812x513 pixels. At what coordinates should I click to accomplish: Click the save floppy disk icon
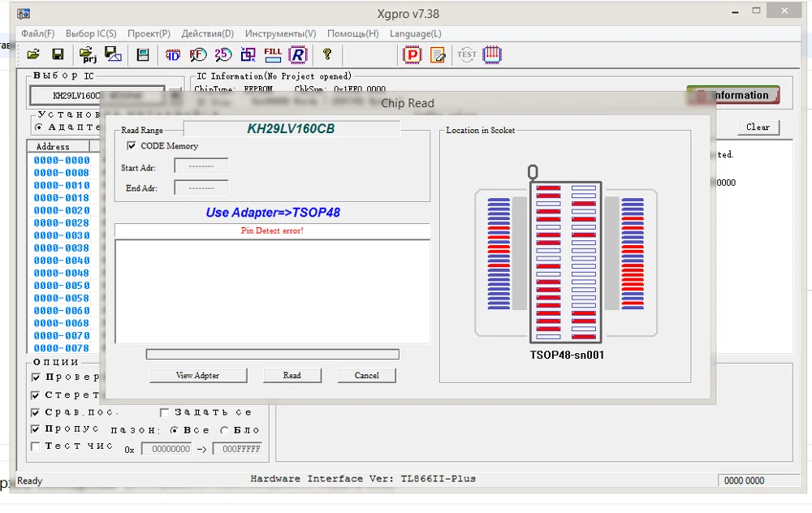[x=58, y=54]
